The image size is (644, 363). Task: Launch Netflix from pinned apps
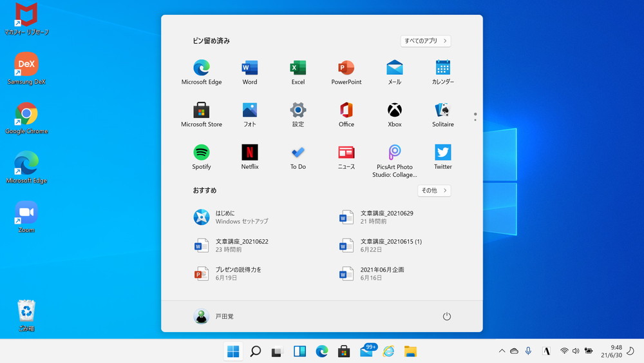click(x=250, y=157)
